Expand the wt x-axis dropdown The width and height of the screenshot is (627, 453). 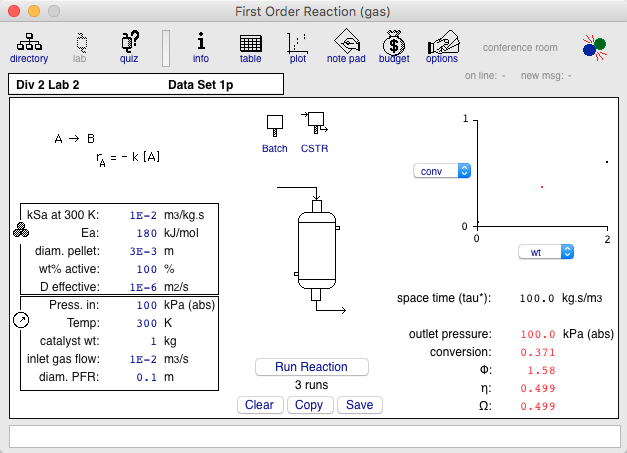coord(546,252)
